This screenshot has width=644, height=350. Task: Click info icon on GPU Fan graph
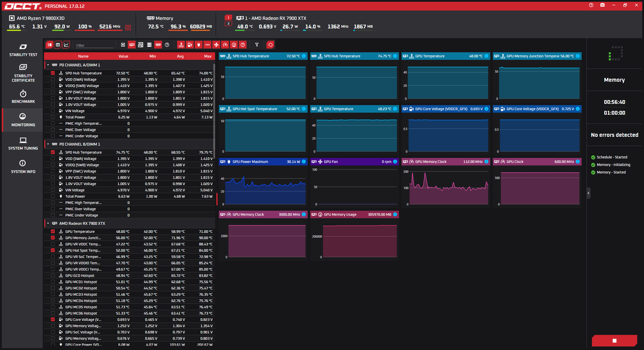tap(395, 162)
